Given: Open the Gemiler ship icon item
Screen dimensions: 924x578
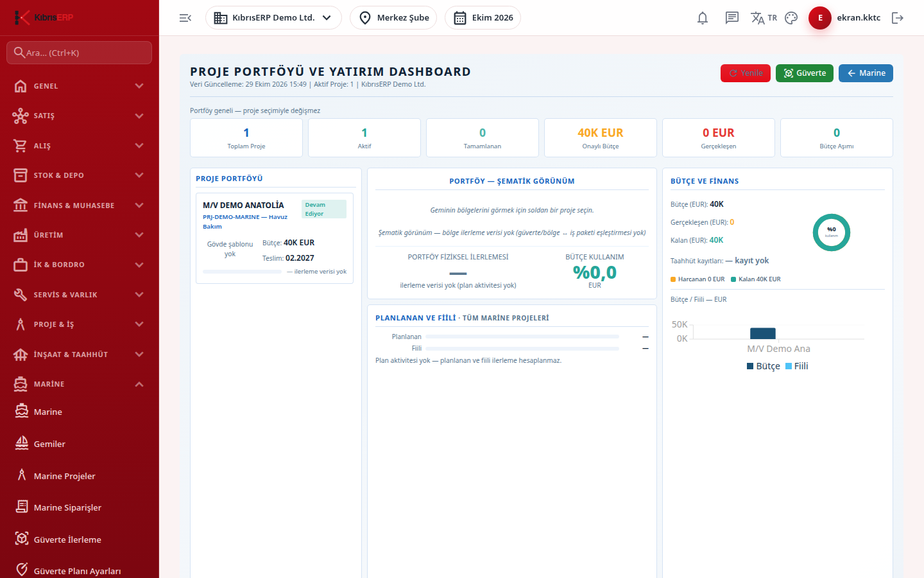Looking at the screenshot, I should click(80, 444).
